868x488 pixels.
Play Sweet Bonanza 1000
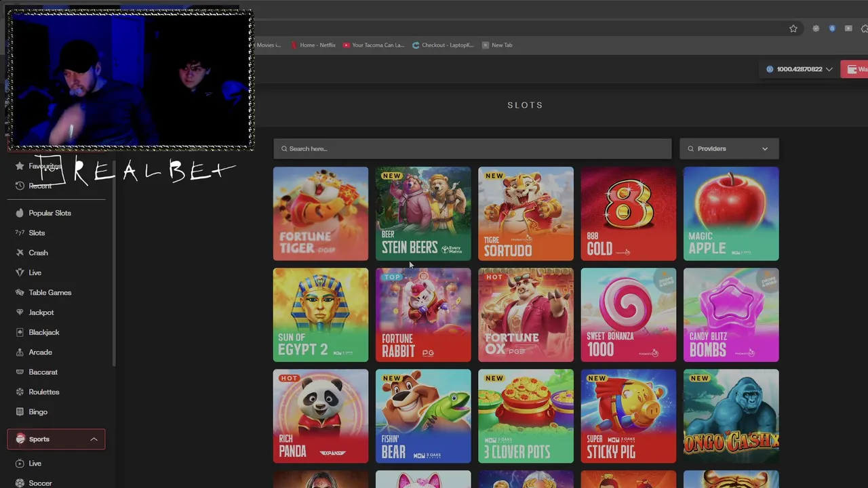629,314
